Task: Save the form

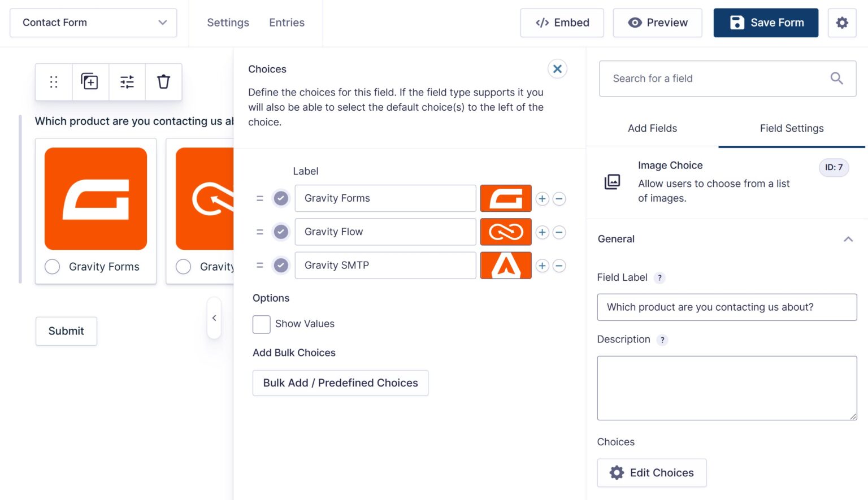Action: [766, 23]
